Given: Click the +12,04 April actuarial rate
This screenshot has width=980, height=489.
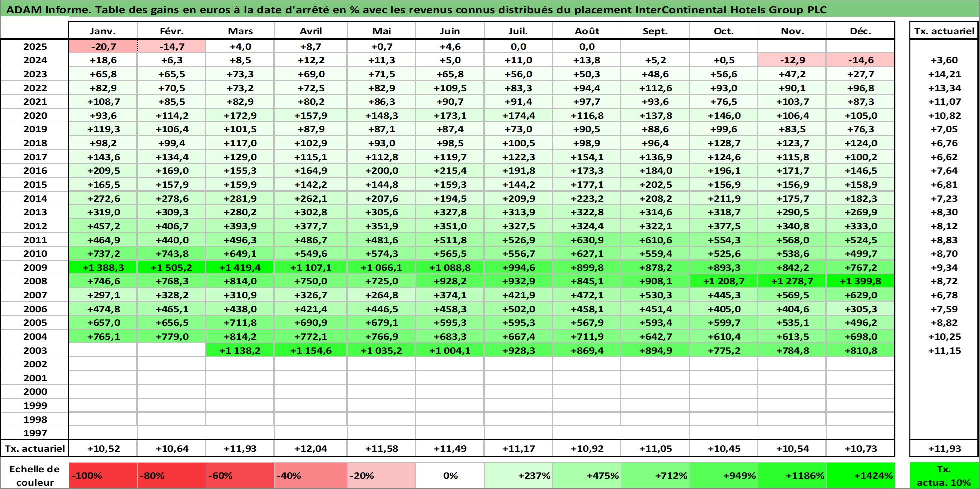Looking at the screenshot, I should [310, 448].
